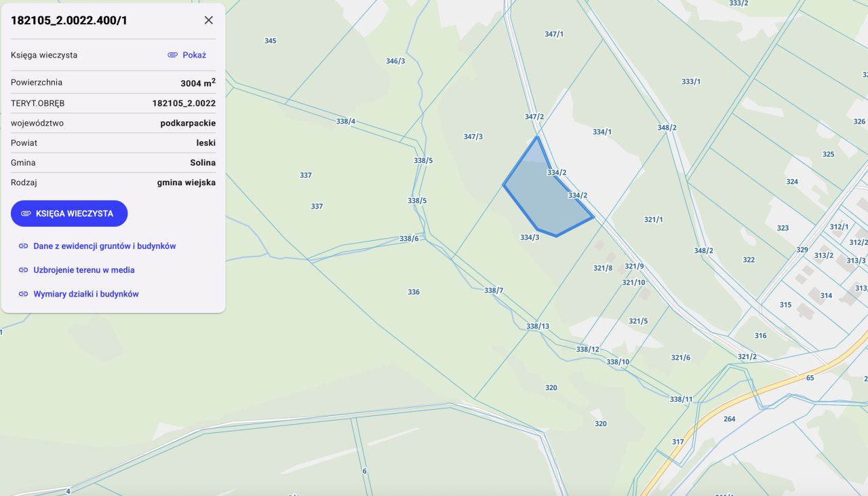Open Uzbrojenie terenu w media
This screenshot has height=496, width=868.
point(84,270)
